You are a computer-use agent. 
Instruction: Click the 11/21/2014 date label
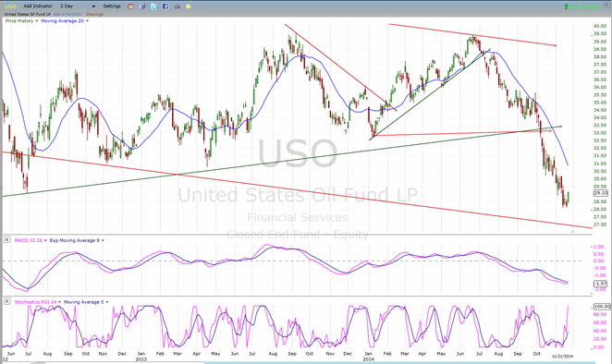(562, 357)
